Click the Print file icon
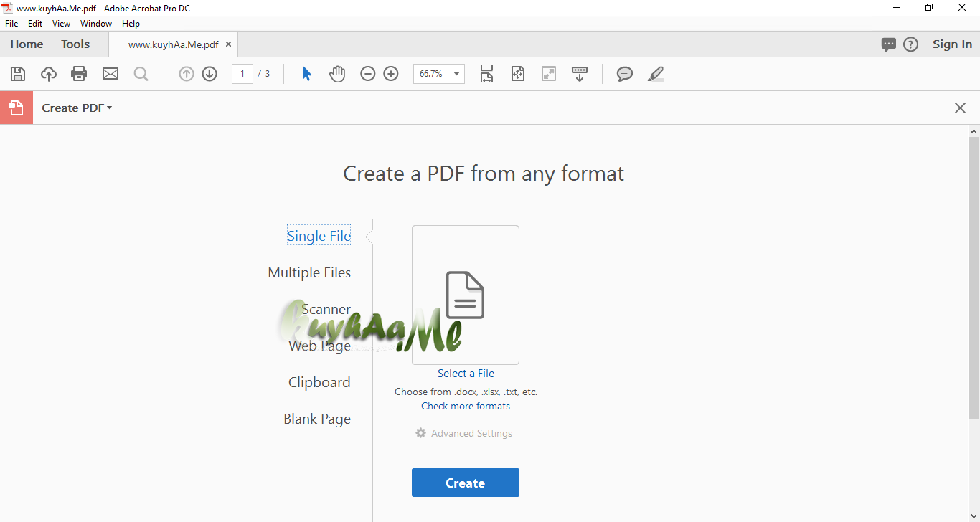980x522 pixels. [x=79, y=74]
